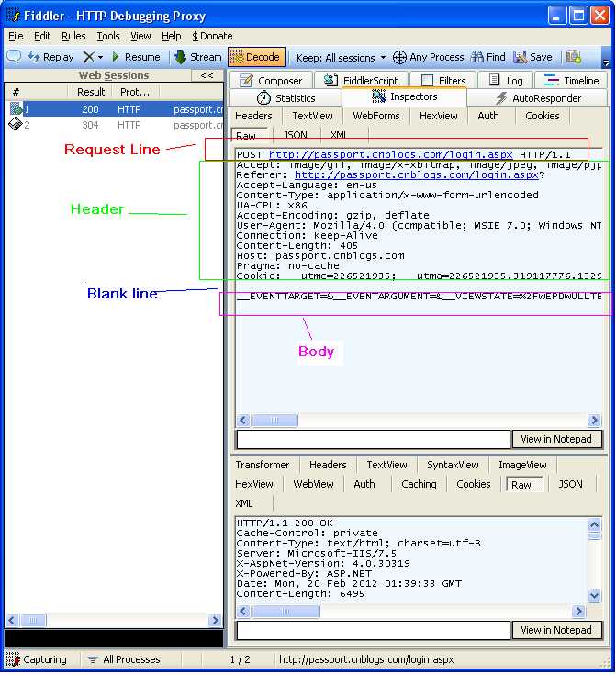Open request Headers inspector tab
Image resolution: width=616 pixels, height=675 pixels.
coord(253,116)
